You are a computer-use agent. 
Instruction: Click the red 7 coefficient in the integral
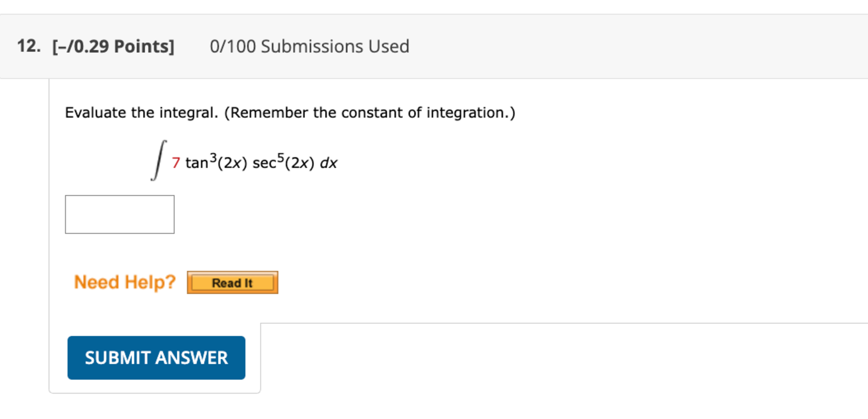(175, 163)
